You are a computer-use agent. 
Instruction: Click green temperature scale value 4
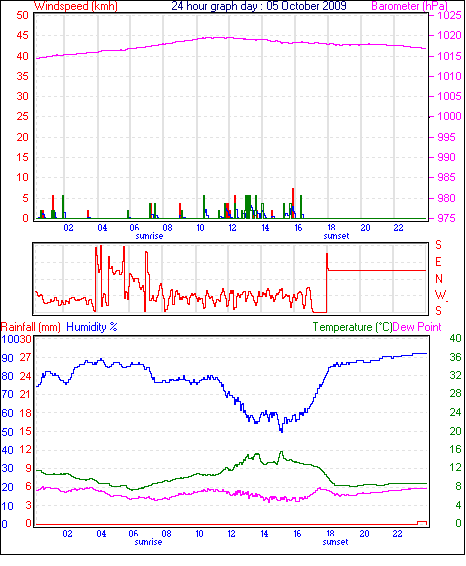pyautogui.click(x=458, y=505)
